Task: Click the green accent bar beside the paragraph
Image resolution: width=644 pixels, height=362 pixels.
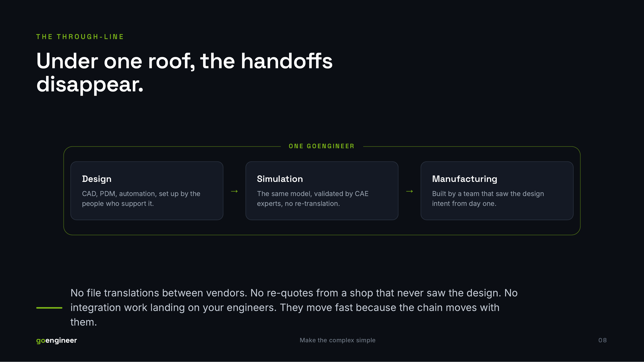Action: point(49,308)
